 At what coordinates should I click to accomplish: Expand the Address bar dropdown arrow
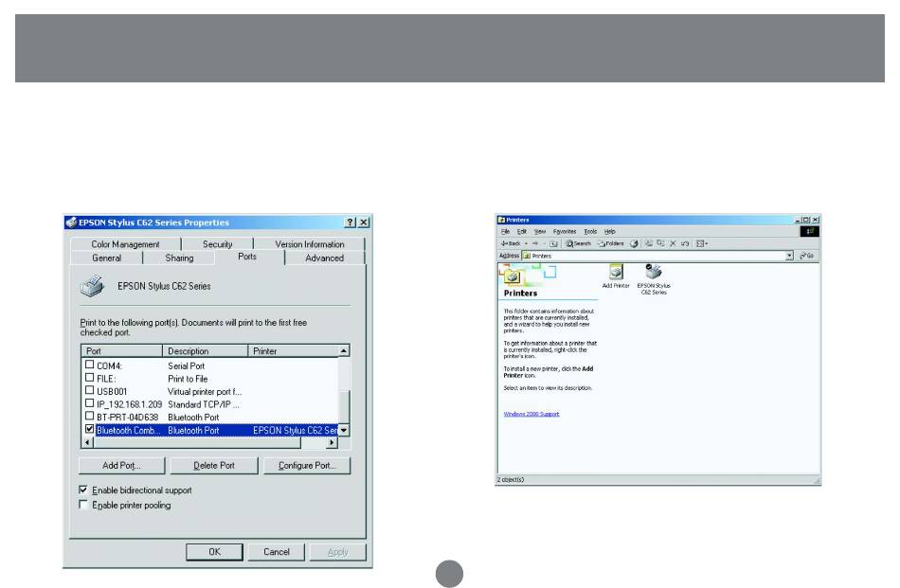click(790, 256)
